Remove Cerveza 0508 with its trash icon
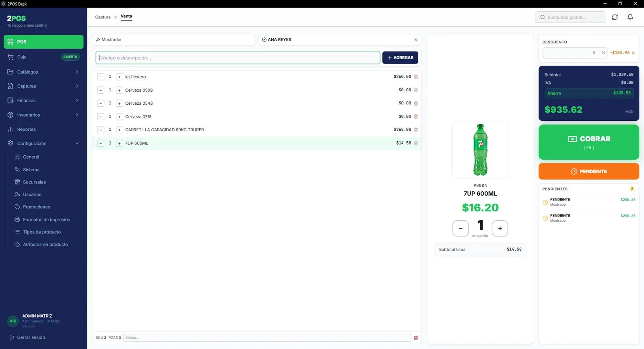 coord(416,90)
